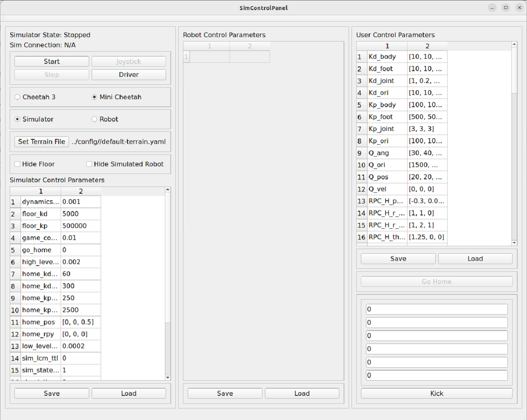The image size is (527, 420).
Task: Select the Cheetah 3 radio option
Action: click(x=17, y=97)
